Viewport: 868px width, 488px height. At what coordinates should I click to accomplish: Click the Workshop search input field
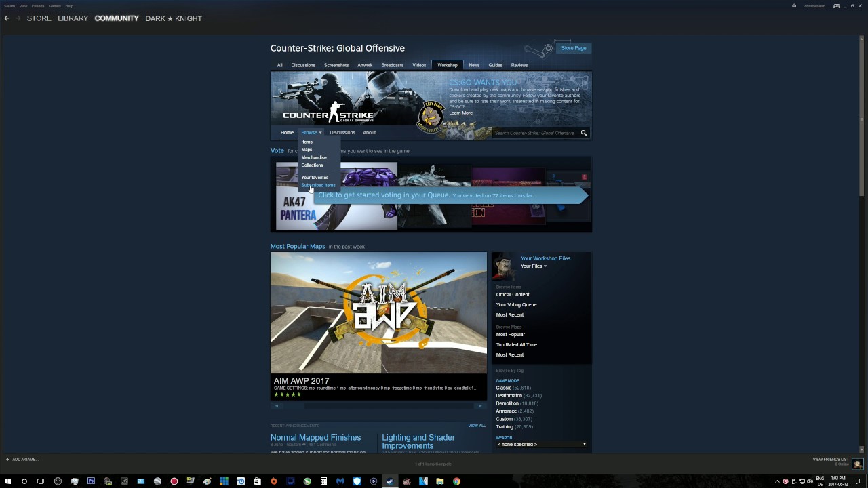pyautogui.click(x=534, y=133)
